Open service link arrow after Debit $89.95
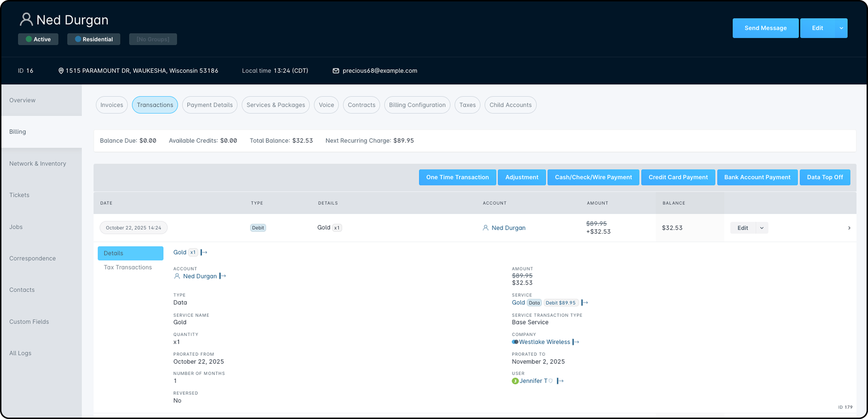The image size is (868, 419). tap(584, 303)
